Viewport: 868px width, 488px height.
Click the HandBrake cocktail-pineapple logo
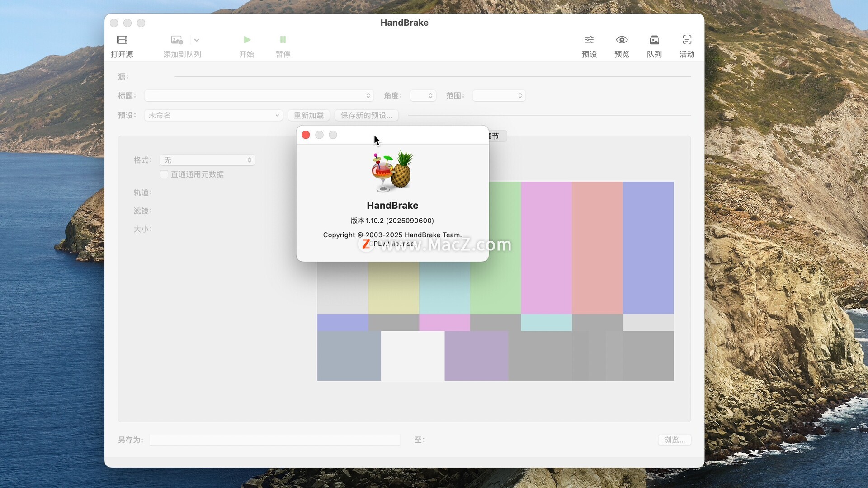click(x=392, y=172)
